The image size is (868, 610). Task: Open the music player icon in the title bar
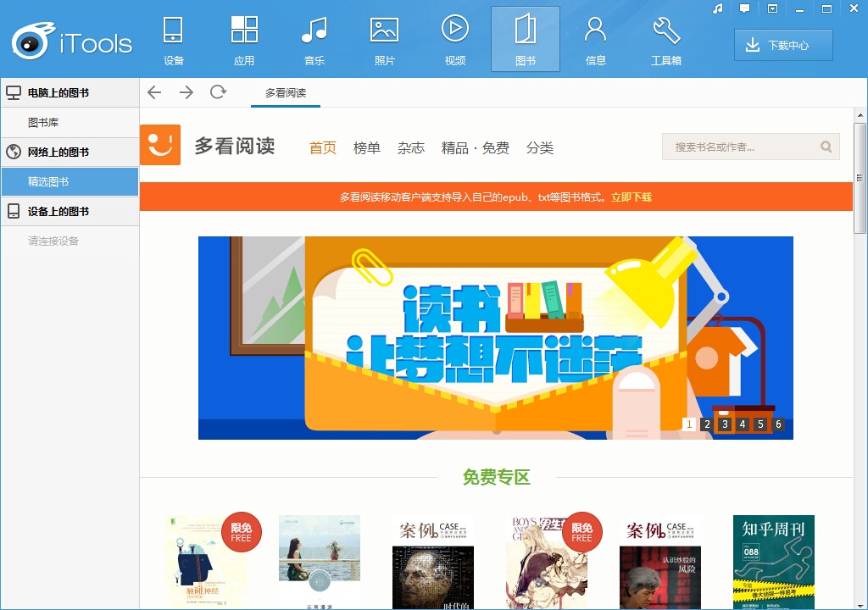pyautogui.click(x=716, y=9)
